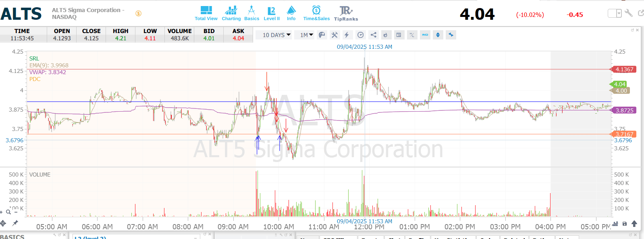The width and height of the screenshot is (644, 239).
Task: Click the SRL legend label
Action: pos(34,58)
